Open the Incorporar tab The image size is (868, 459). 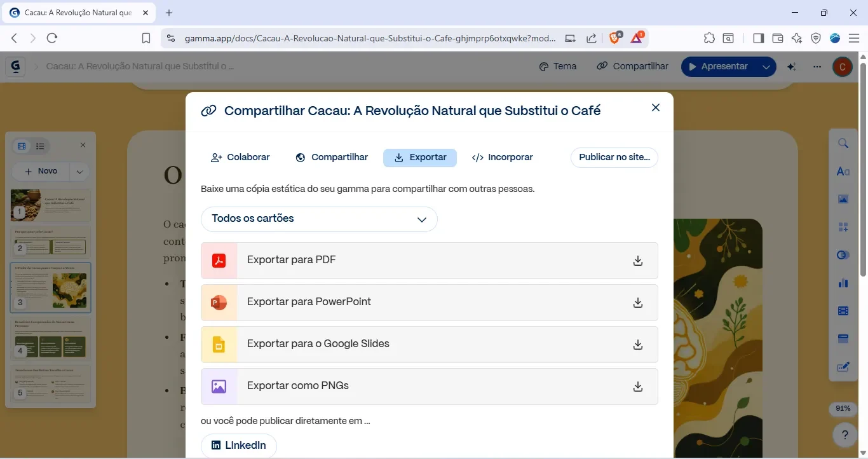tap(503, 158)
